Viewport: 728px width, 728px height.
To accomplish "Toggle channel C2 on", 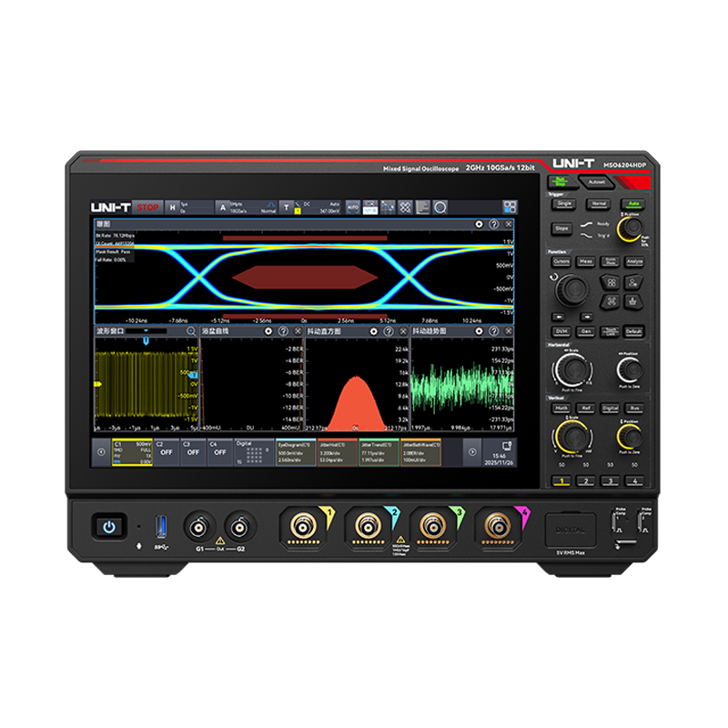I will pos(167,450).
